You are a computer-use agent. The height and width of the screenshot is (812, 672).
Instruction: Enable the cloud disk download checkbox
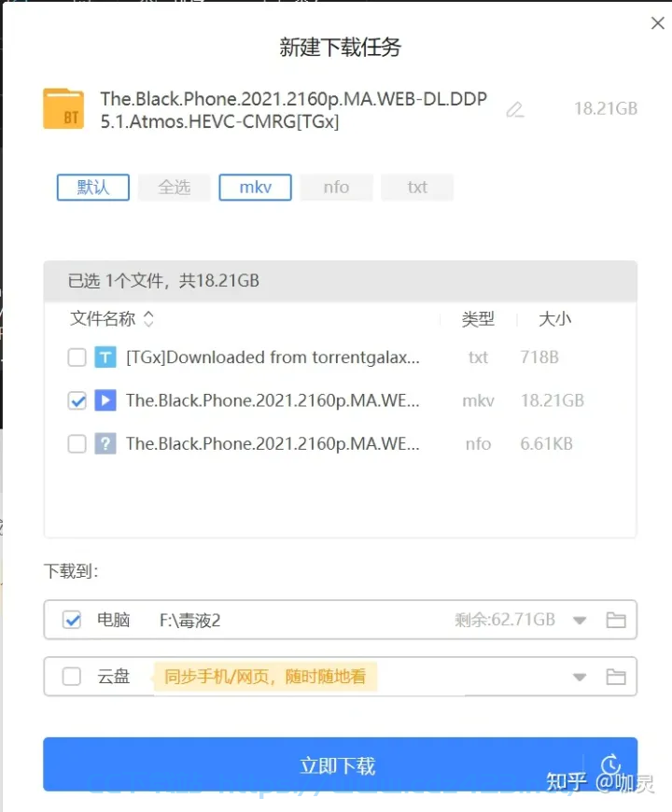coord(72,677)
